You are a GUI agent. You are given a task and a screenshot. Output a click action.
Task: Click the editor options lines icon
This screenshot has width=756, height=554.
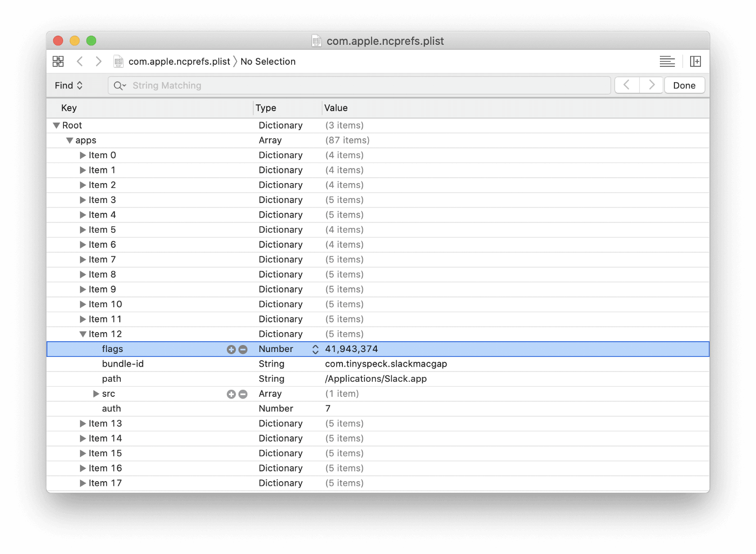[667, 62]
